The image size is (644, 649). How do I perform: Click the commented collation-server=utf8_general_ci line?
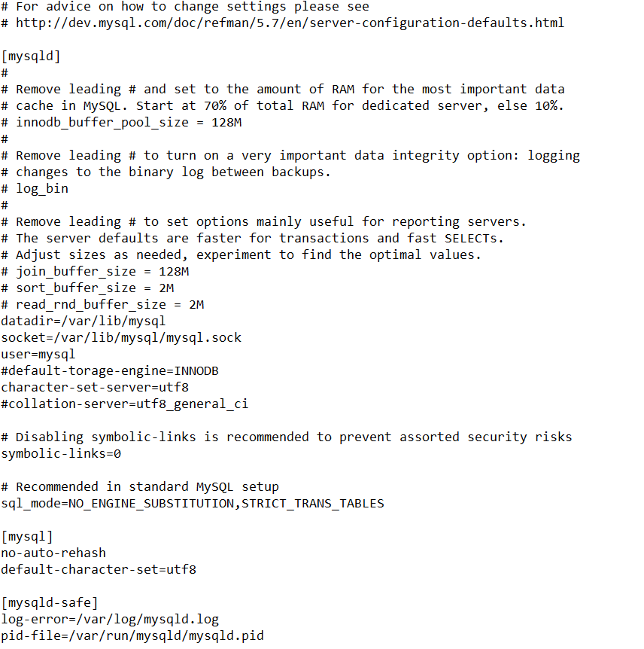pyautogui.click(x=125, y=404)
